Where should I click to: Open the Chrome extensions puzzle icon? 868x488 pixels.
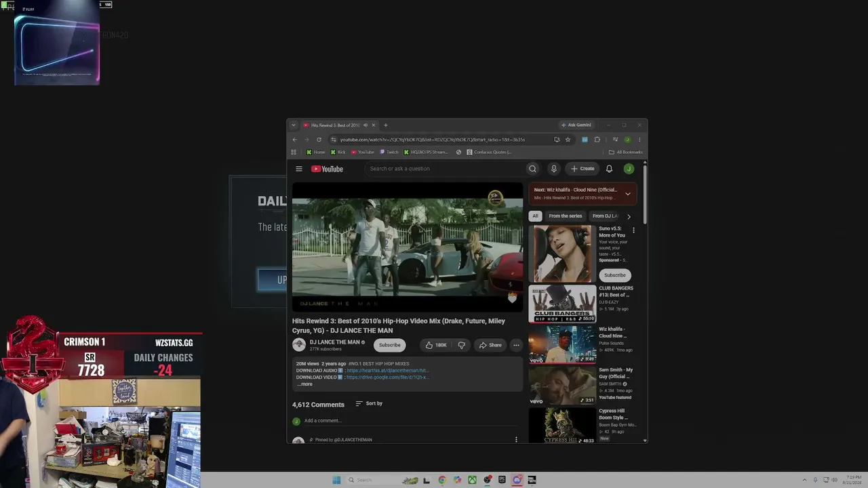(x=597, y=140)
